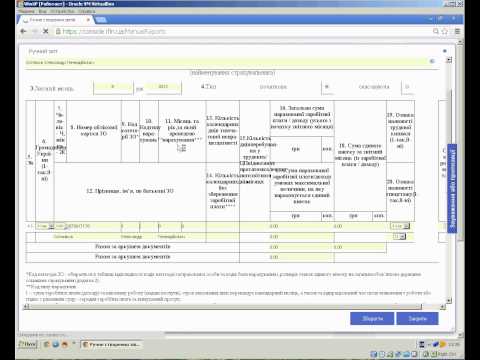
Task: Open the VirtualBox Устройства menu
Action: (x=62, y=11)
